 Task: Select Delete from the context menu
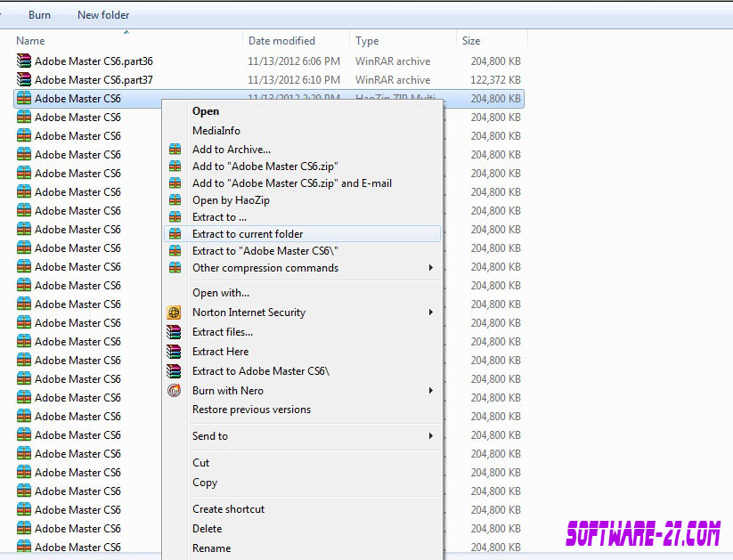tap(208, 529)
